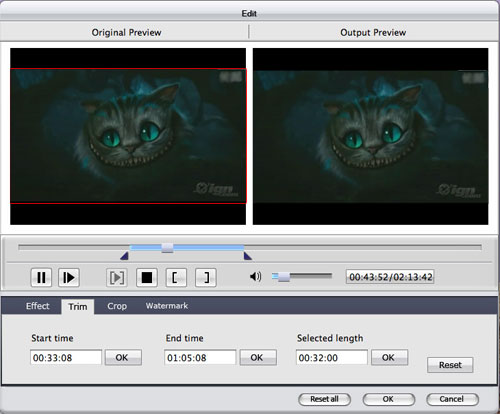Click the bottom OK button to apply edits
This screenshot has height=414, width=500.
click(388, 399)
